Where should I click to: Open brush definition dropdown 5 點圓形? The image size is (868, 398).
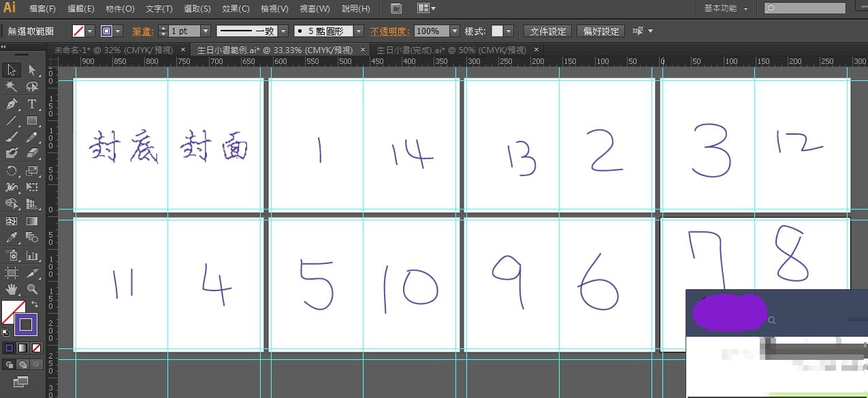(x=359, y=31)
